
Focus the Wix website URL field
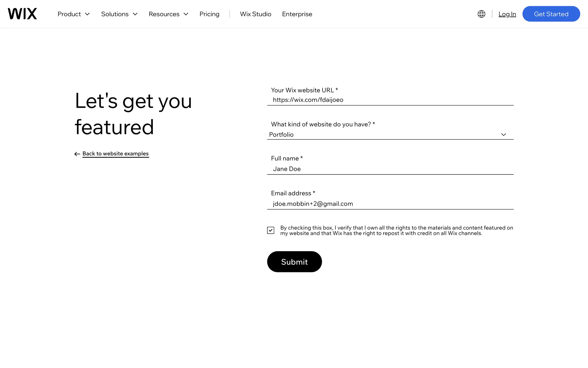click(x=390, y=100)
